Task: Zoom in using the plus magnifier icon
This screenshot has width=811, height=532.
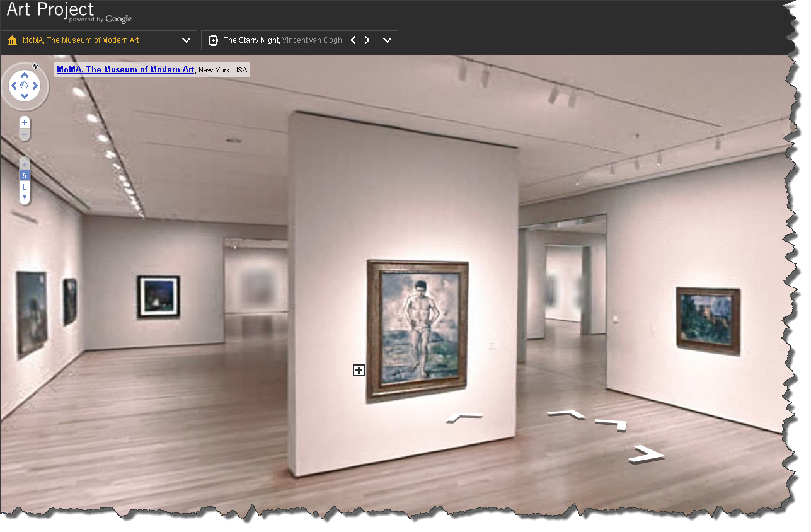Action: (24, 122)
